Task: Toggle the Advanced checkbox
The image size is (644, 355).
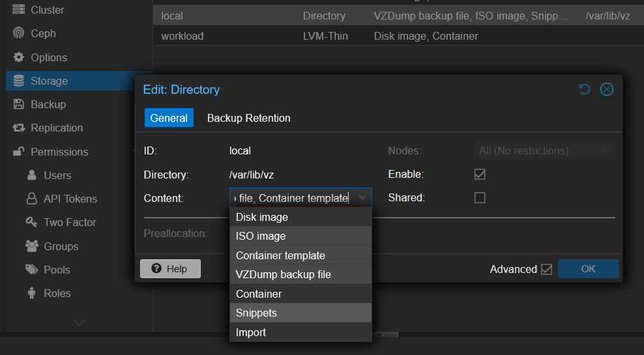Action: tap(546, 269)
